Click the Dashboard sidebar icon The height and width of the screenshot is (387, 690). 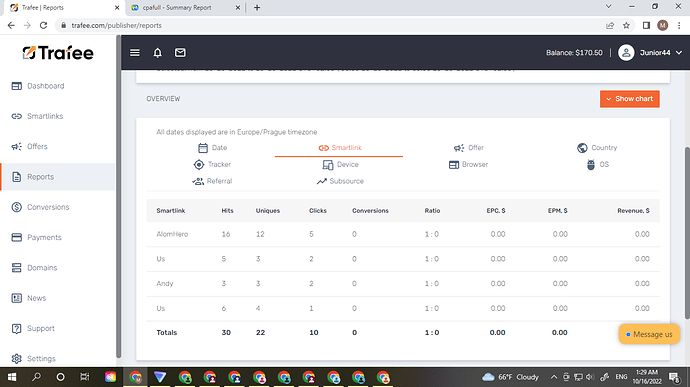(16, 86)
